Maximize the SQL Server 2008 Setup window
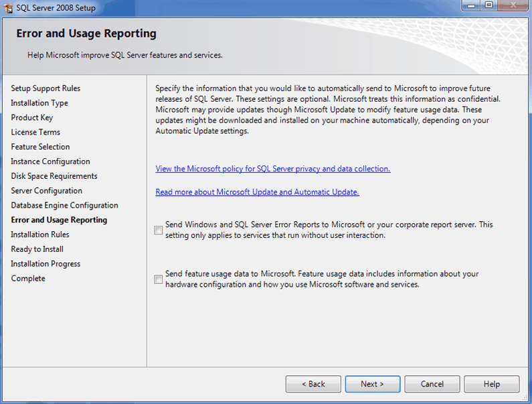 tap(489, 5)
